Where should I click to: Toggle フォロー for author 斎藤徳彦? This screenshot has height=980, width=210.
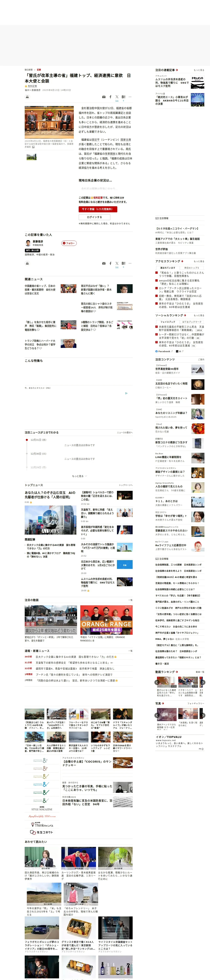coord(69,243)
